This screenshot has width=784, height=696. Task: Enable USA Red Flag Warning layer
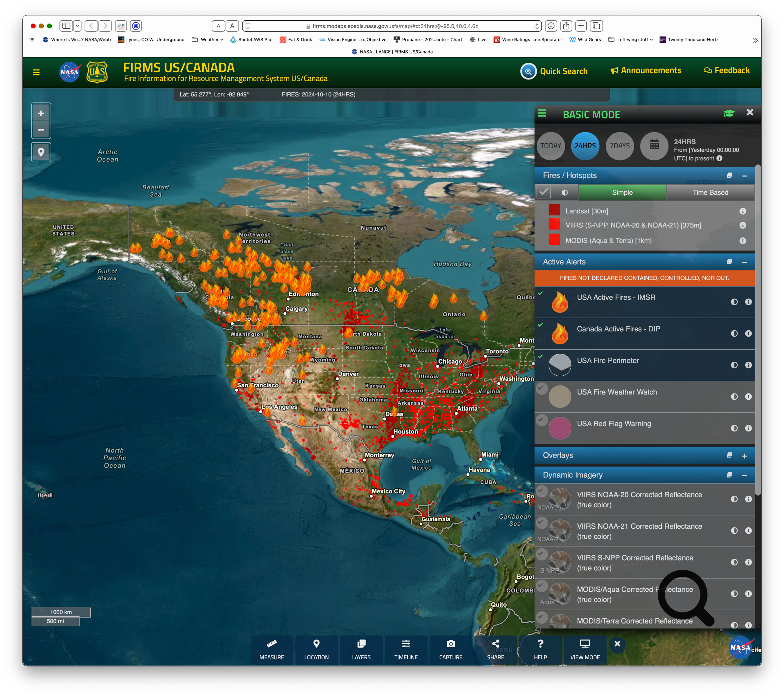pyautogui.click(x=541, y=420)
